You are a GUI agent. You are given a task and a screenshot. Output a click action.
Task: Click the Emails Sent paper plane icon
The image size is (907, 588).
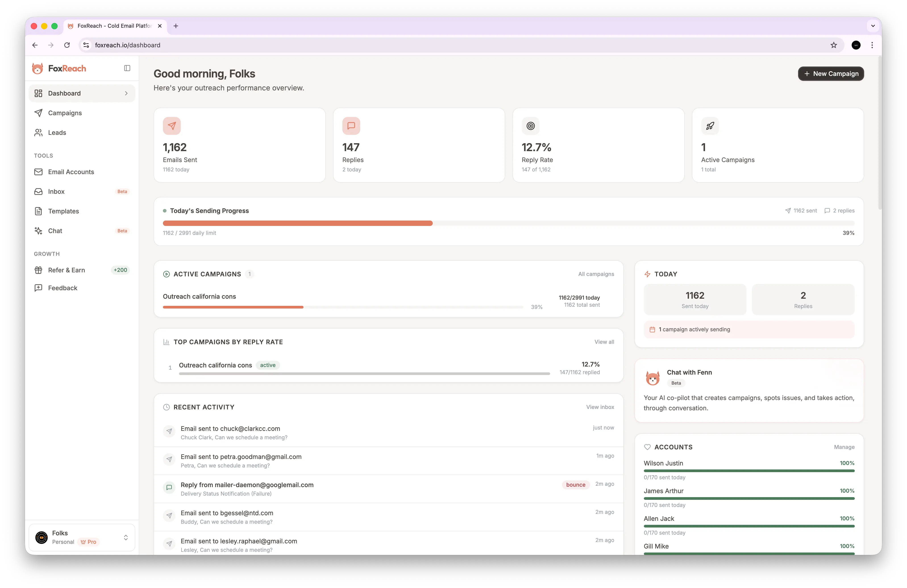coord(172,126)
